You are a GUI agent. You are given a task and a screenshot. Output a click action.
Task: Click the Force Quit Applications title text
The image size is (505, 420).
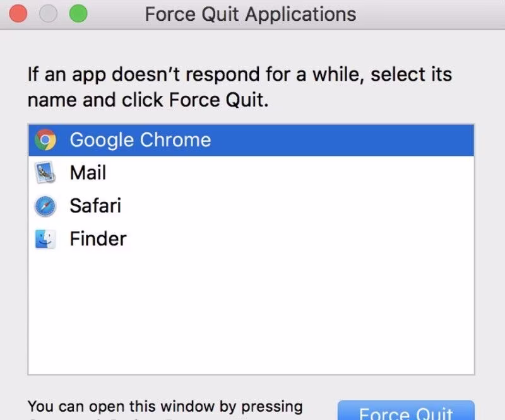[251, 14]
